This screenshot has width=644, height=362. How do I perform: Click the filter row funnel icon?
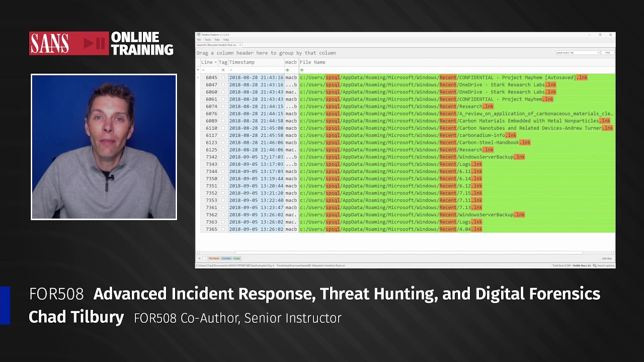[x=198, y=70]
